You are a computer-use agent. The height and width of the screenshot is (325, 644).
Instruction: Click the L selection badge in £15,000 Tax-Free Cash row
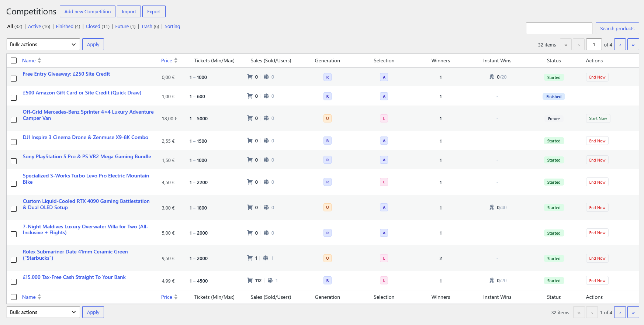click(x=384, y=280)
